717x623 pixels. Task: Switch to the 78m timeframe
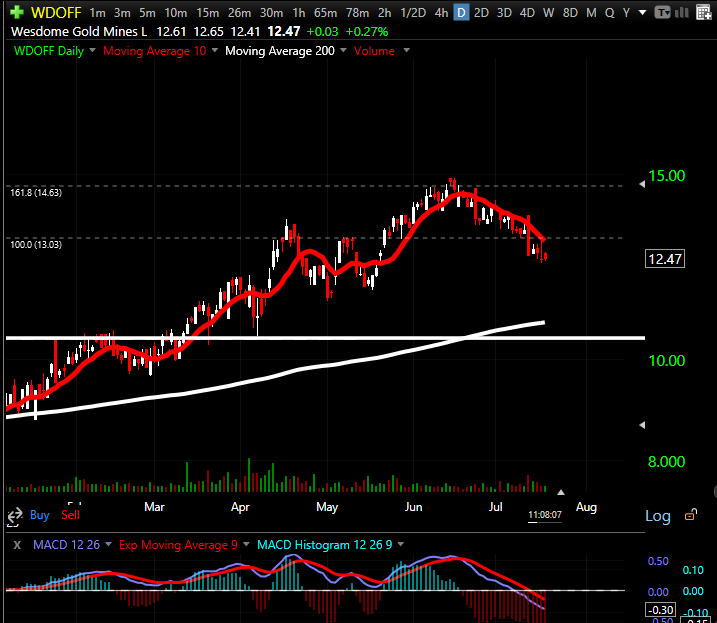tap(357, 13)
